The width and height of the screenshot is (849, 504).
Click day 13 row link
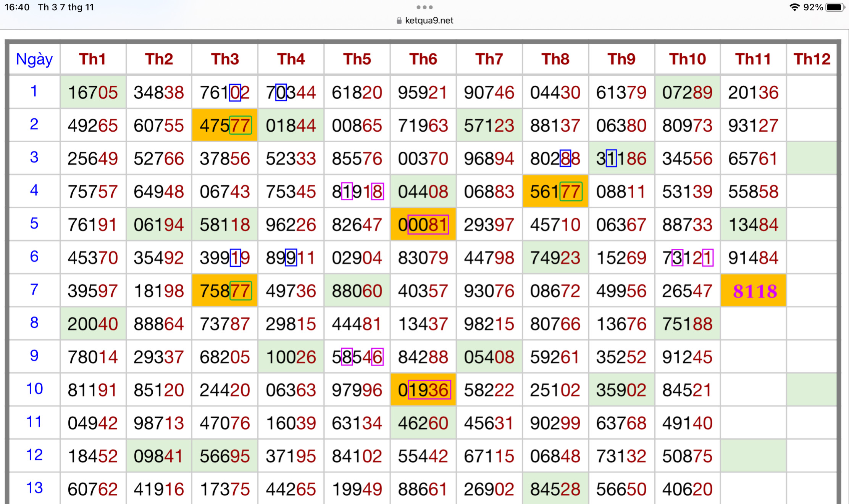click(34, 488)
